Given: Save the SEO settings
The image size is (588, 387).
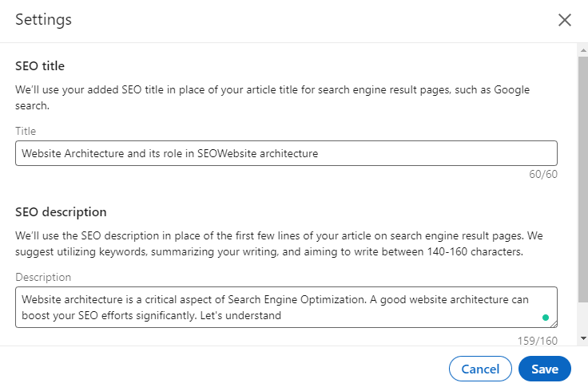Looking at the screenshot, I should click(544, 369).
